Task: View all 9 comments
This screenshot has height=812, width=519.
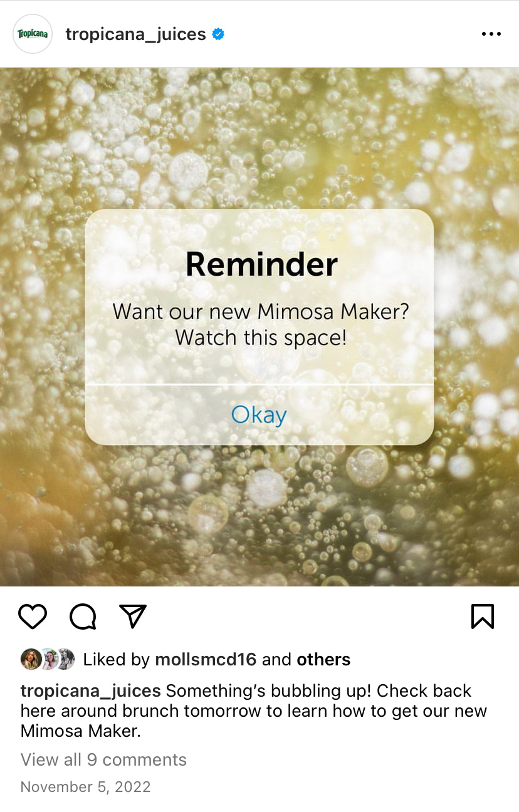Action: click(x=103, y=759)
